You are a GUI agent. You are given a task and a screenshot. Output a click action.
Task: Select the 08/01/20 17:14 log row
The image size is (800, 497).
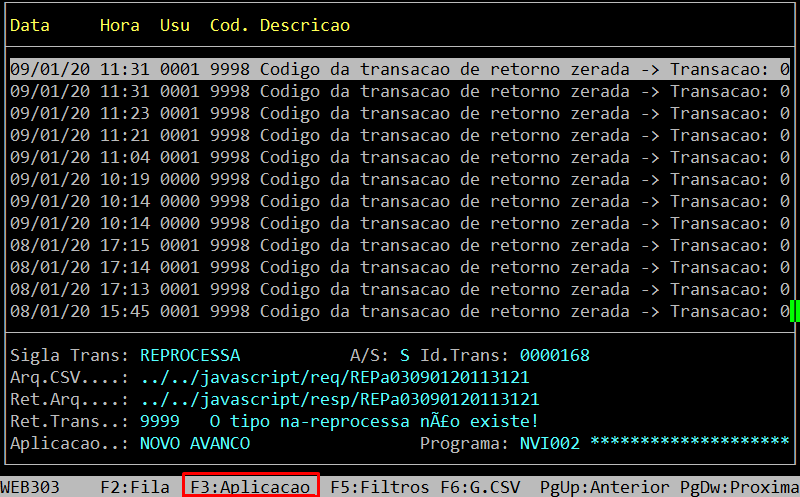[399, 267]
